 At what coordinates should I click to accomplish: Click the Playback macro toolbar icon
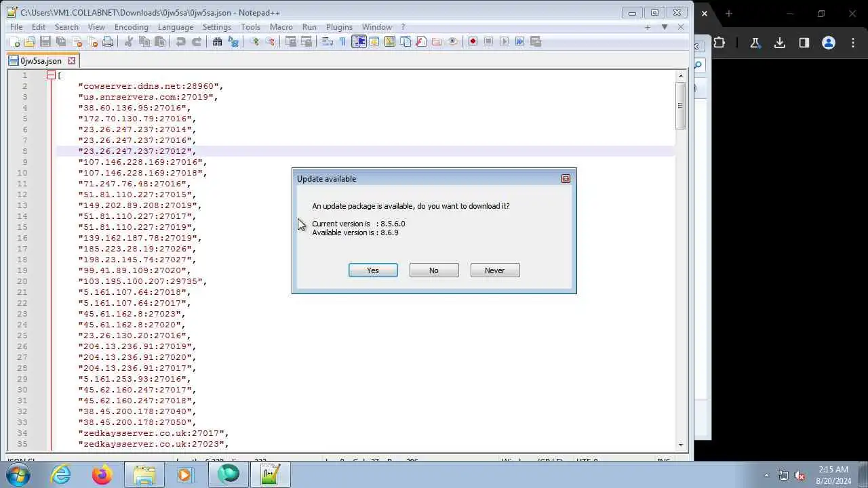505,41
